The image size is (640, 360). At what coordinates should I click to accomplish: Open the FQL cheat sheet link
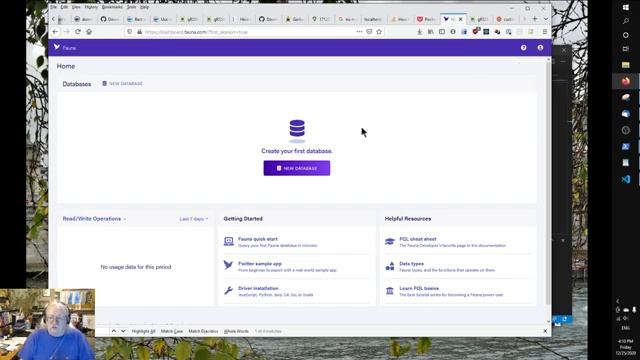pos(418,239)
